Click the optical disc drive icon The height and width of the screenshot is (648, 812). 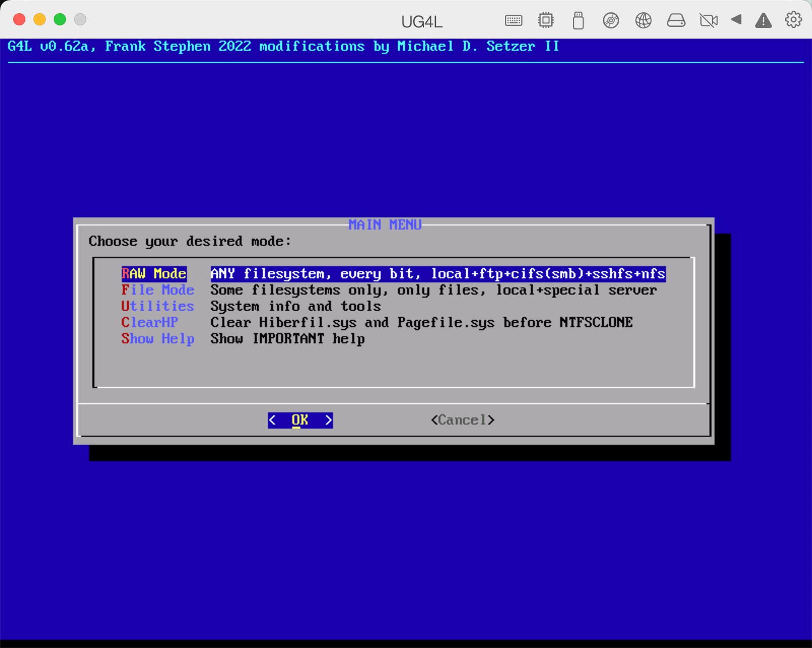611,20
